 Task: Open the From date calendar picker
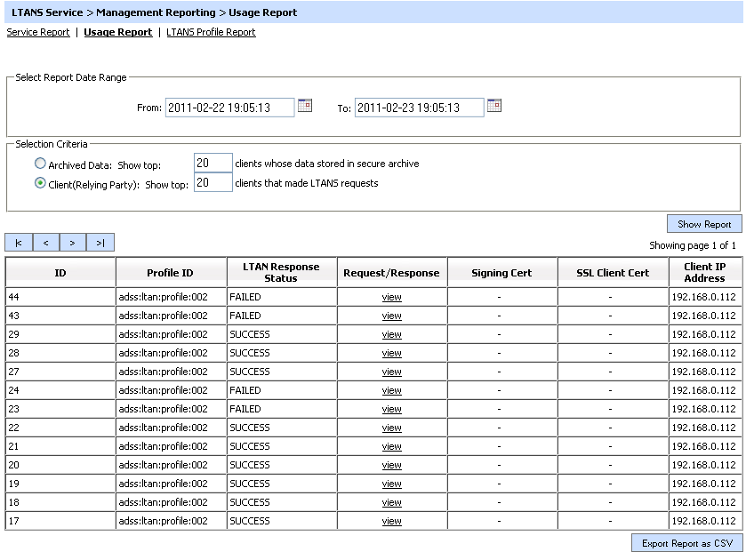click(305, 106)
